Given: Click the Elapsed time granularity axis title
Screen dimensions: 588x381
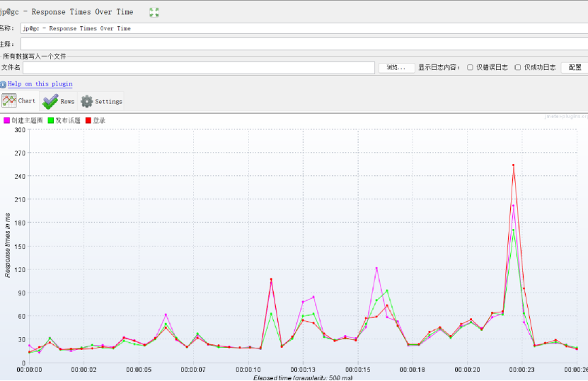Looking at the screenshot, I should pos(303,377).
